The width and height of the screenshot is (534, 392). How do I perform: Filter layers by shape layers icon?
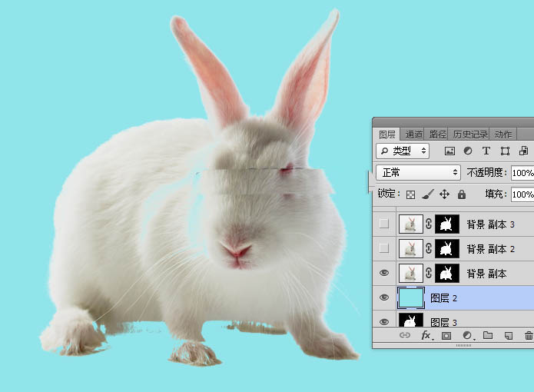(x=505, y=151)
